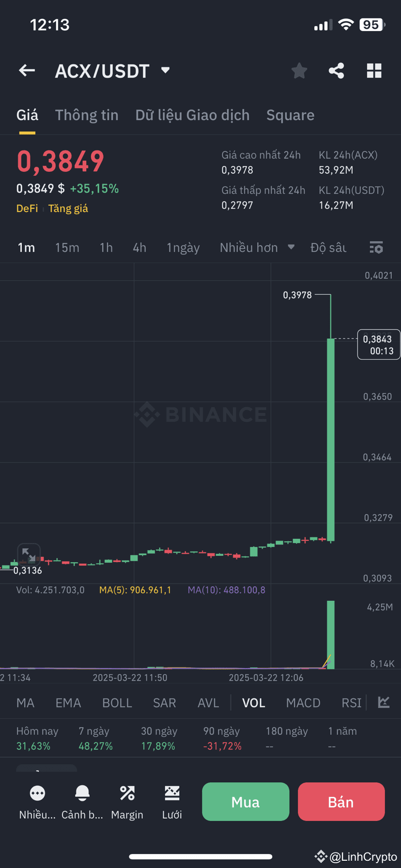Set a price alert via the Cảnh báo bell
Screen dimensions: 401x868
[x=82, y=801]
